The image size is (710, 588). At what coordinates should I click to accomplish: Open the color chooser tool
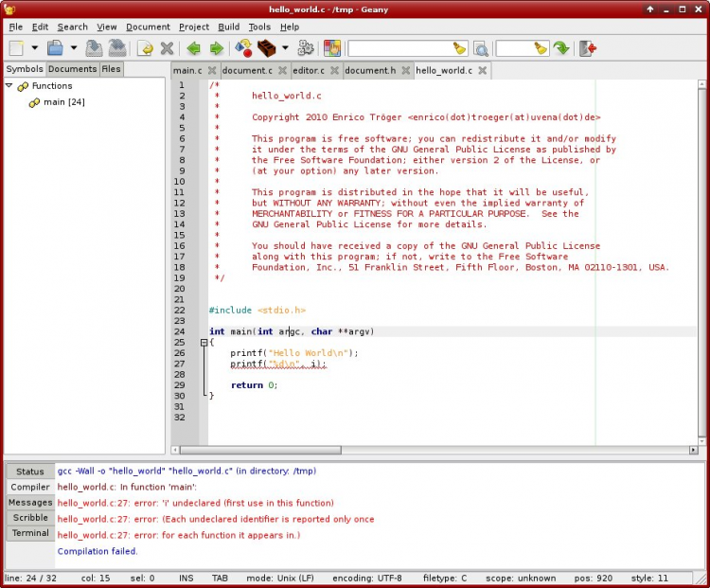pos(332,48)
